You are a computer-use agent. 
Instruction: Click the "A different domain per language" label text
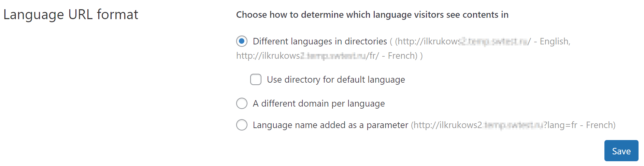click(x=318, y=103)
